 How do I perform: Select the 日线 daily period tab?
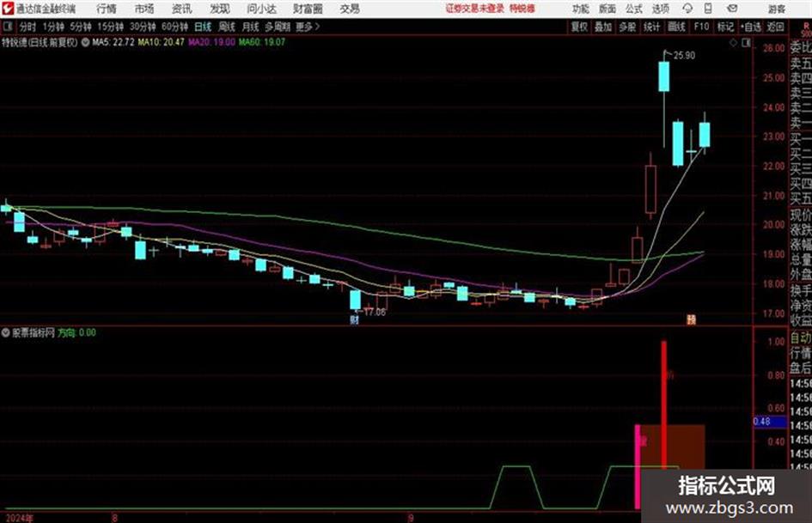(203, 27)
